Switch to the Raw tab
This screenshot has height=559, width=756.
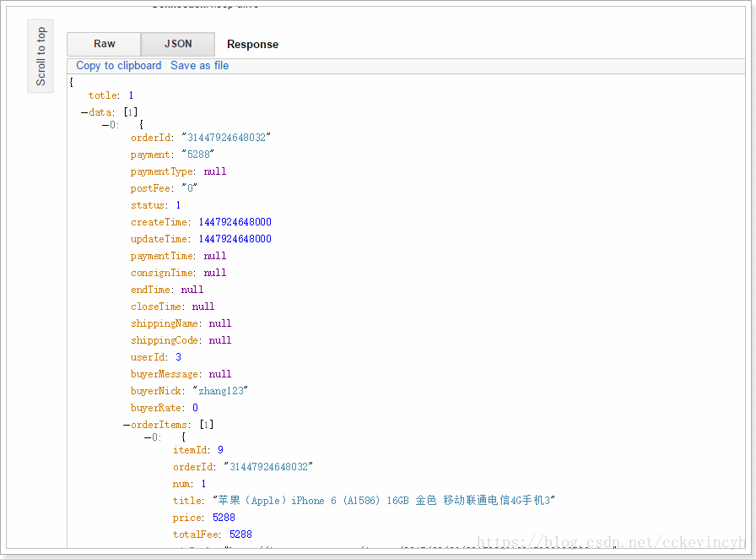click(104, 44)
